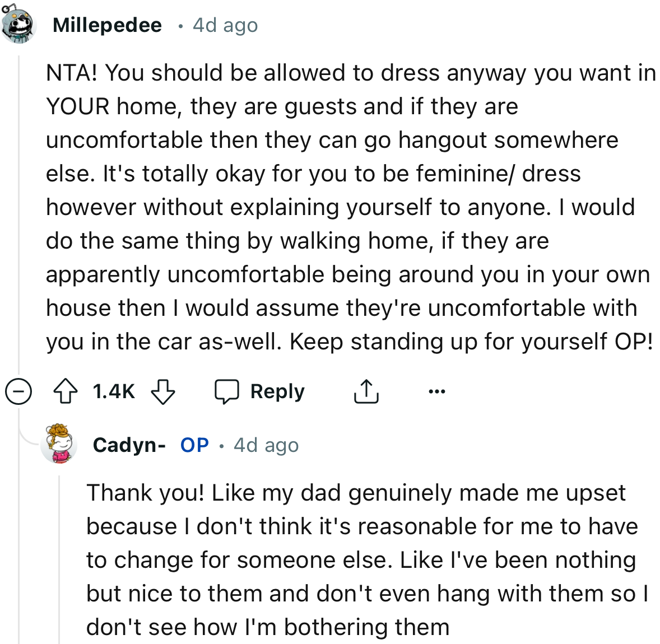The height and width of the screenshot is (644, 660).
Task: Downvote Millepedee's comment
Action: 163,391
